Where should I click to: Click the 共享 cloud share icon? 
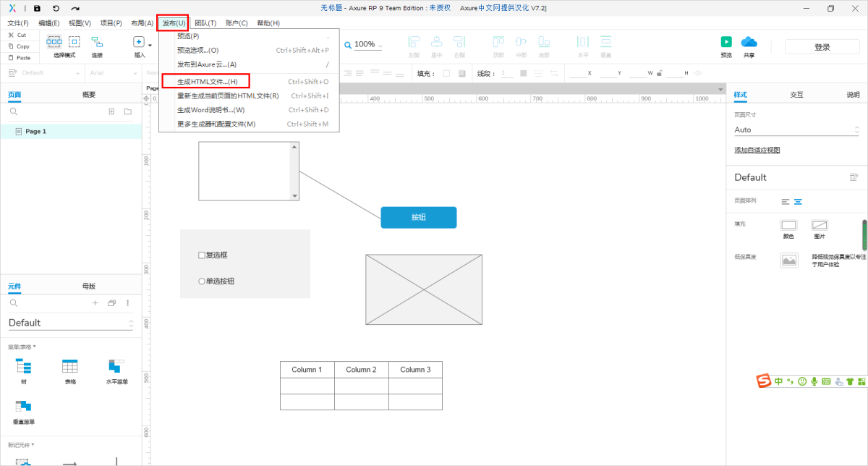[x=749, y=43]
